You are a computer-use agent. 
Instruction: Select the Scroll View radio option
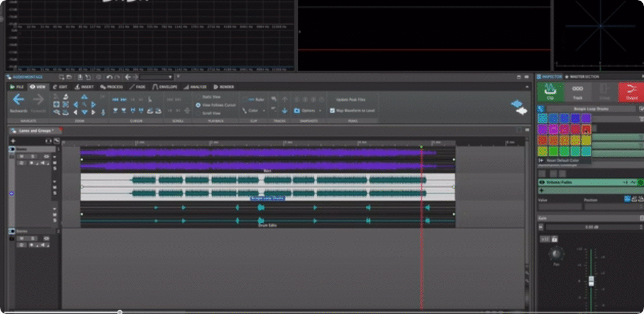coord(198,113)
